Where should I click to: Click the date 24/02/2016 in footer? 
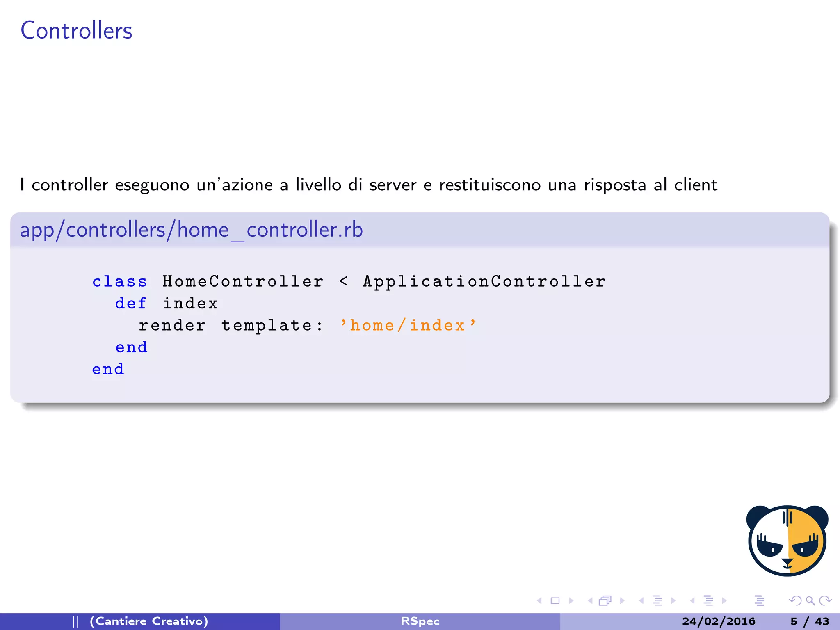(x=719, y=621)
